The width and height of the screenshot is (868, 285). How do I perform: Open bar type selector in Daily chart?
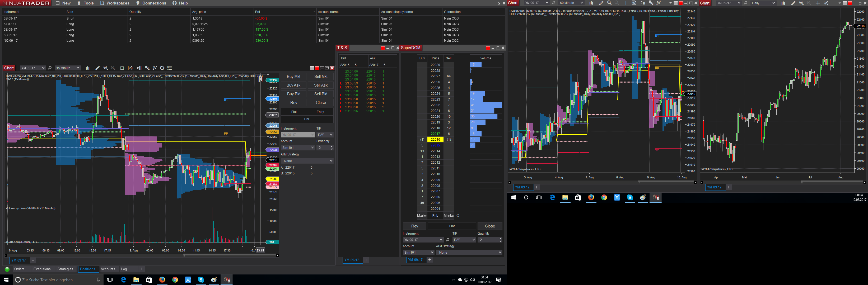[x=783, y=3]
